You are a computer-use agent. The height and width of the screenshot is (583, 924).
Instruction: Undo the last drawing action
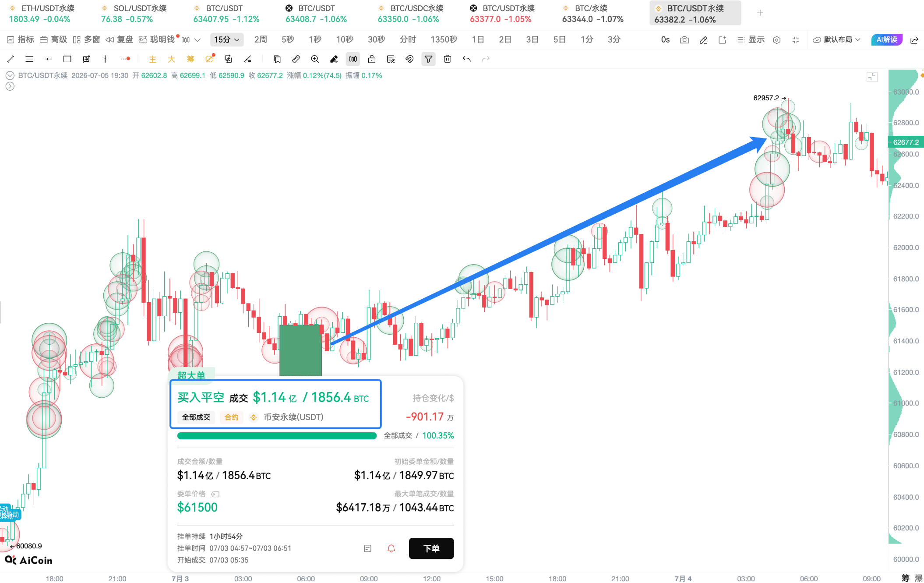click(466, 59)
